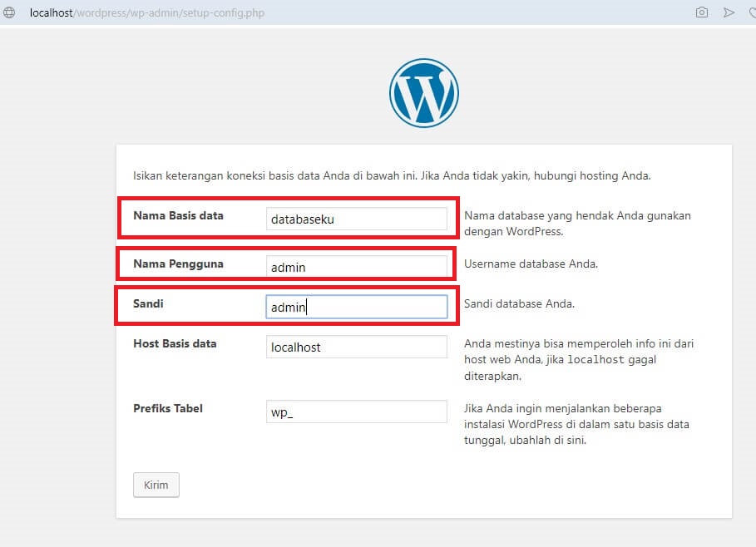This screenshot has width=756, height=547.
Task: Focus the Sandi password input field
Action: click(356, 307)
